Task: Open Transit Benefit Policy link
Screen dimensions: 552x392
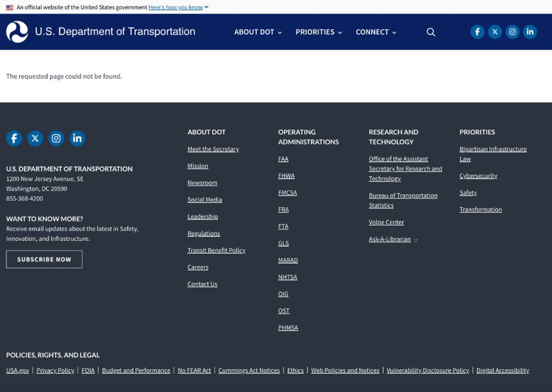Action: click(x=216, y=250)
